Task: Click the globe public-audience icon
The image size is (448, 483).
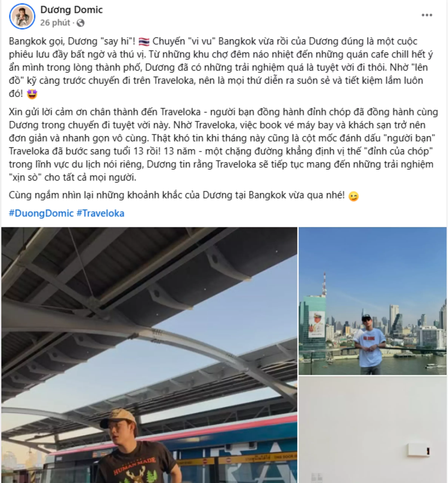Action: pos(80,23)
